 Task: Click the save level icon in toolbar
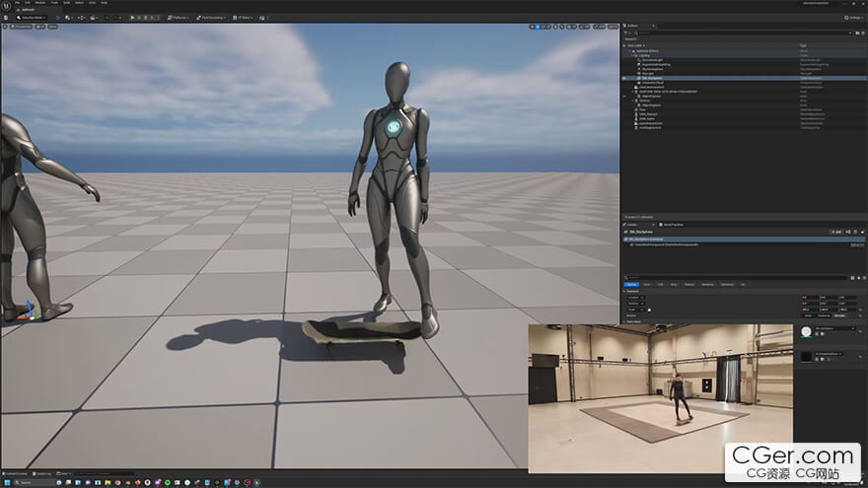(x=6, y=18)
